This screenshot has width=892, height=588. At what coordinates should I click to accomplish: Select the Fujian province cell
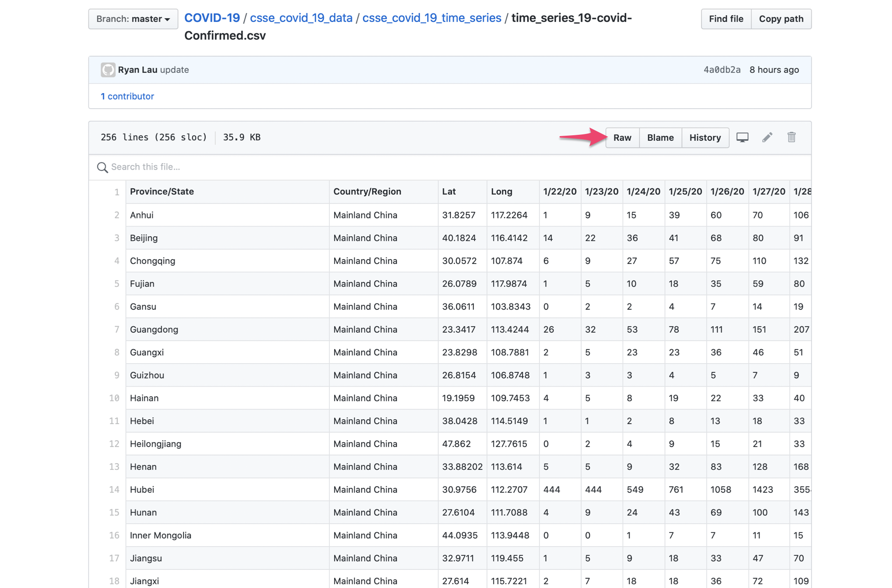coord(228,284)
